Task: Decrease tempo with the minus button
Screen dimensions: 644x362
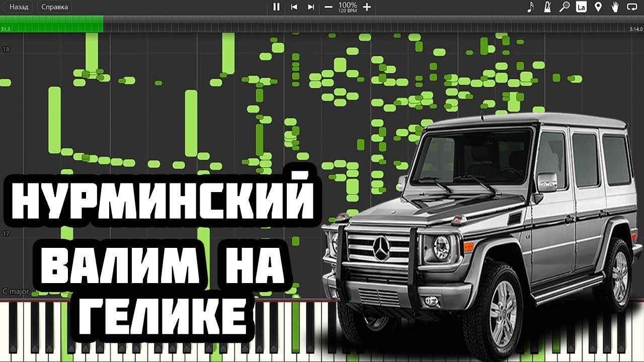Action: click(329, 7)
